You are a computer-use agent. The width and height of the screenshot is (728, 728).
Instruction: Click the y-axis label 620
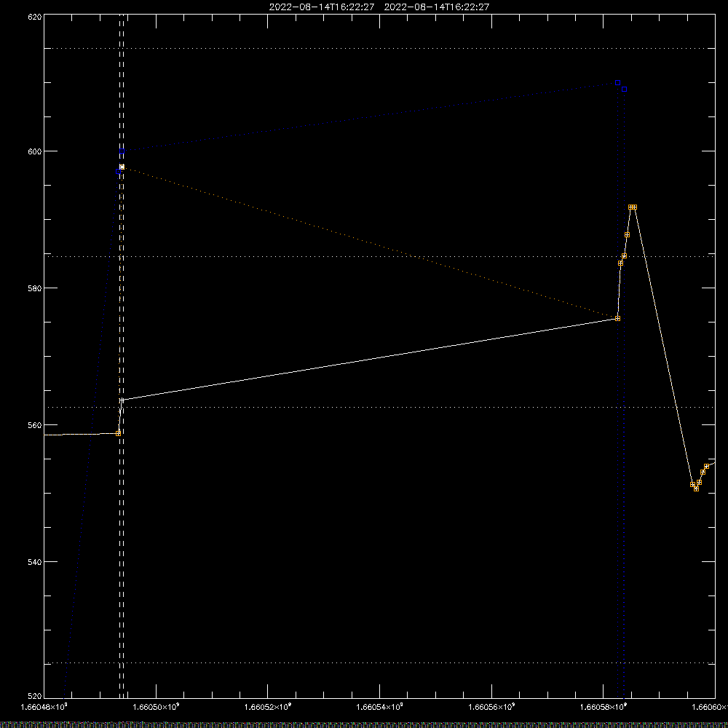click(x=36, y=17)
